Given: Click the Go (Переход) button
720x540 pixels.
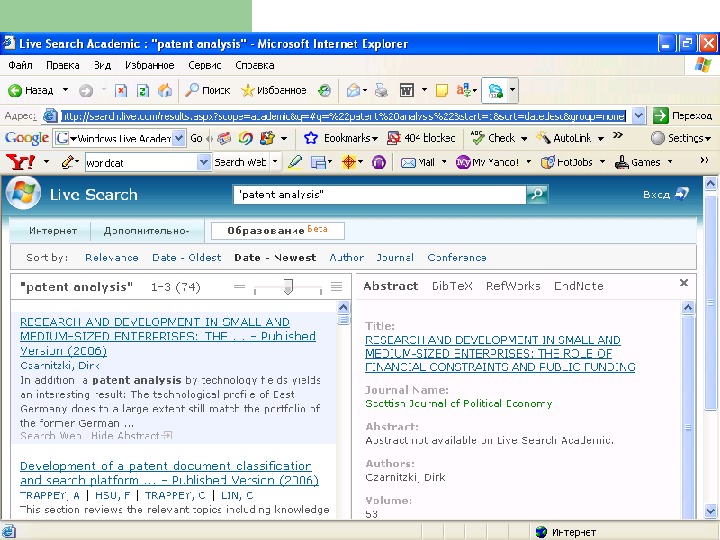Looking at the screenshot, I should [x=683, y=116].
